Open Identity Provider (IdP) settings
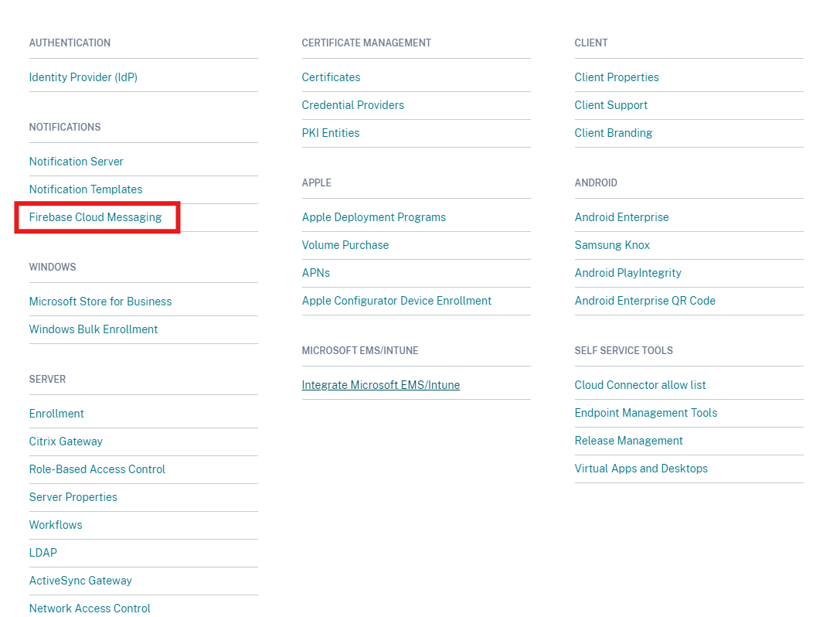The height and width of the screenshot is (617, 840). [x=83, y=77]
